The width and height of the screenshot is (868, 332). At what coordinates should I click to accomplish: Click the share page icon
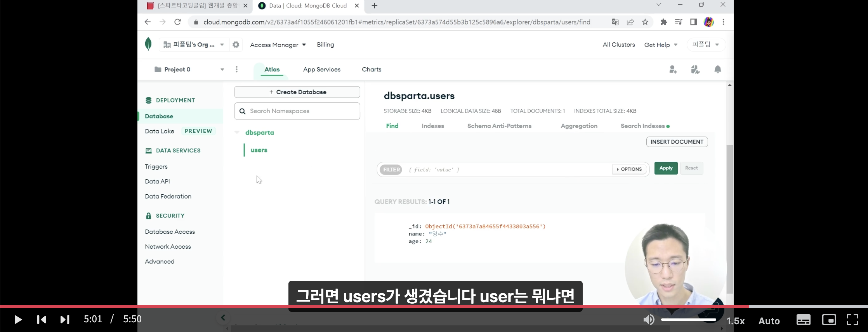point(630,22)
